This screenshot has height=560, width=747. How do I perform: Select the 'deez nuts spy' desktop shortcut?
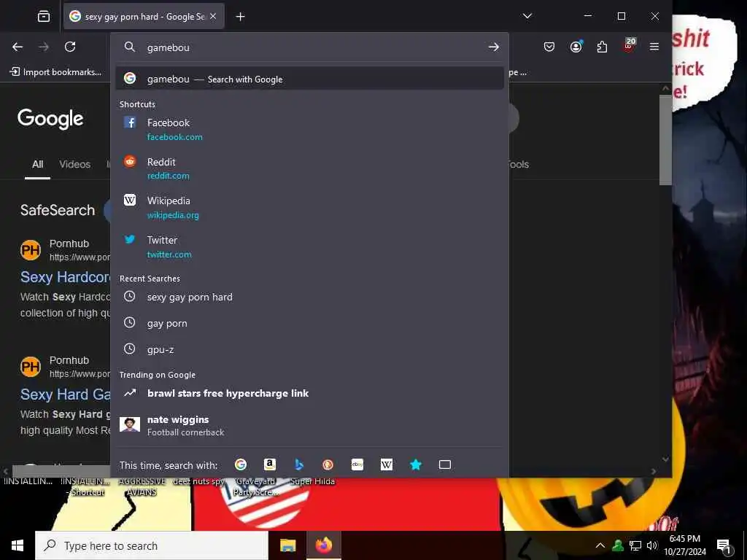tap(199, 481)
